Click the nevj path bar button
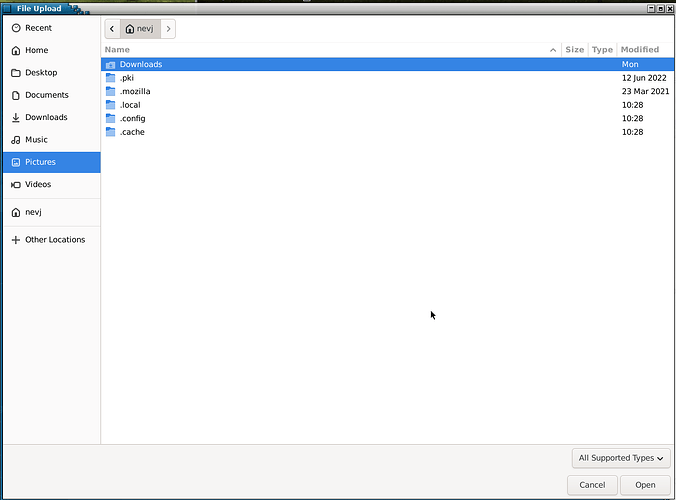This screenshot has height=500, width=676. pos(140,29)
